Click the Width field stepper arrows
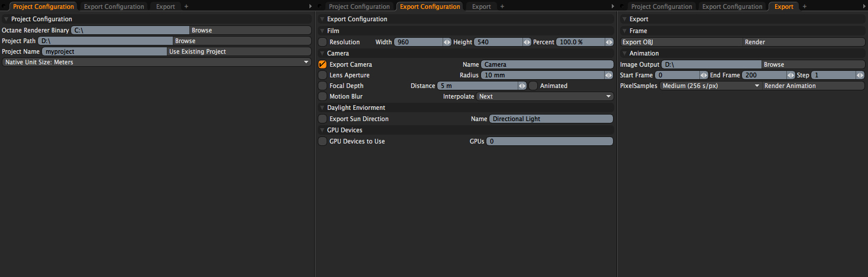 447,43
